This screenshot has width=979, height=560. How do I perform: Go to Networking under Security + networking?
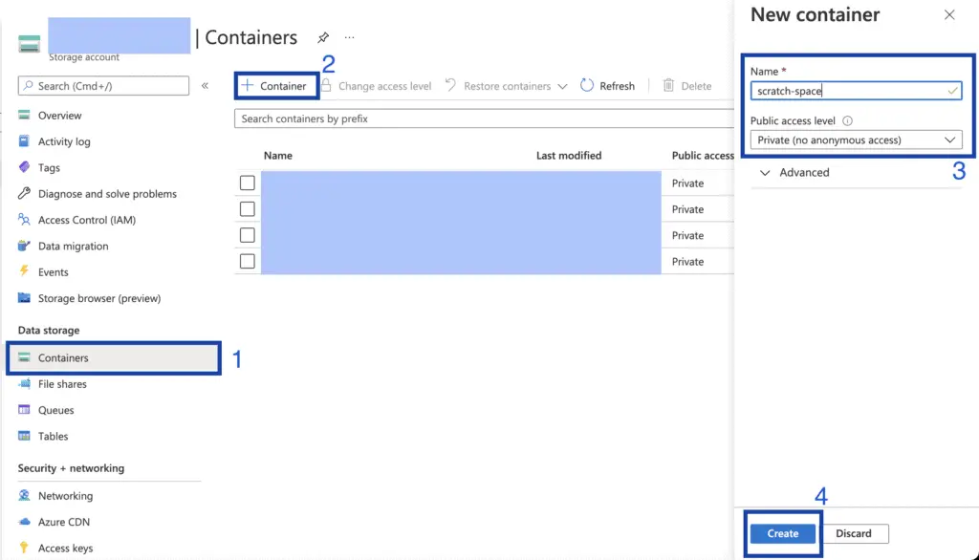[x=66, y=496]
